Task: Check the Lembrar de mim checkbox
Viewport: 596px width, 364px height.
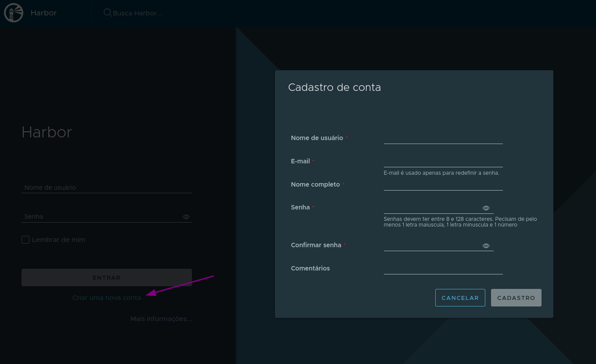Action: click(25, 240)
